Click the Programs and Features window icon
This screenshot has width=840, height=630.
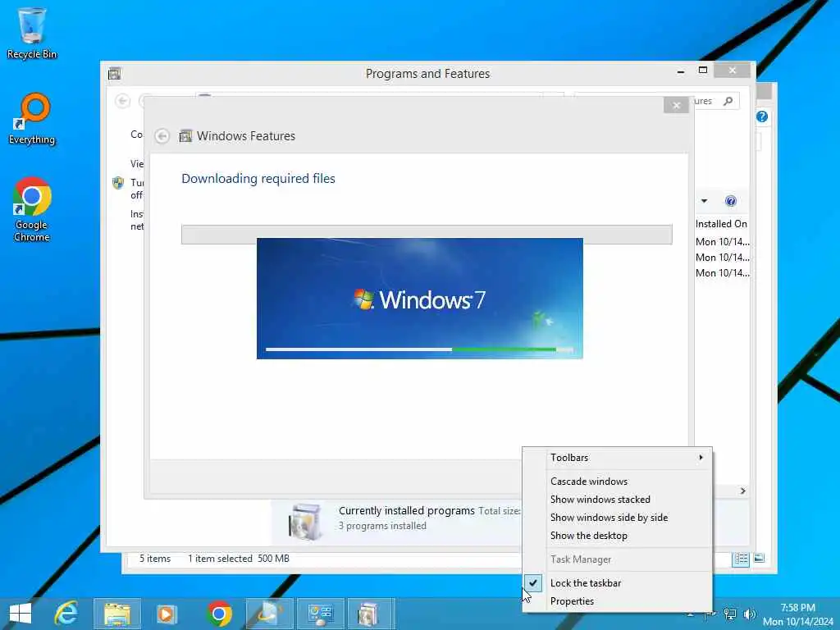tap(114, 74)
